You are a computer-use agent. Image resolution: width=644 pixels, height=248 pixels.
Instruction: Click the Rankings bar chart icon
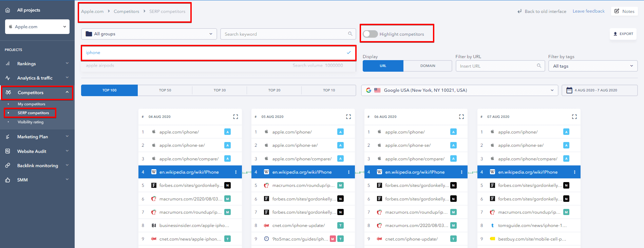click(8, 64)
